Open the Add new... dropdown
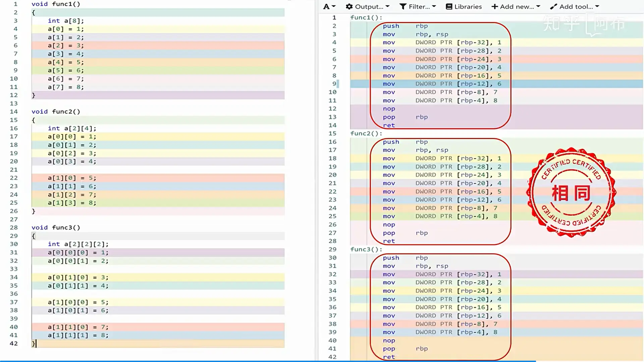 tap(516, 6)
